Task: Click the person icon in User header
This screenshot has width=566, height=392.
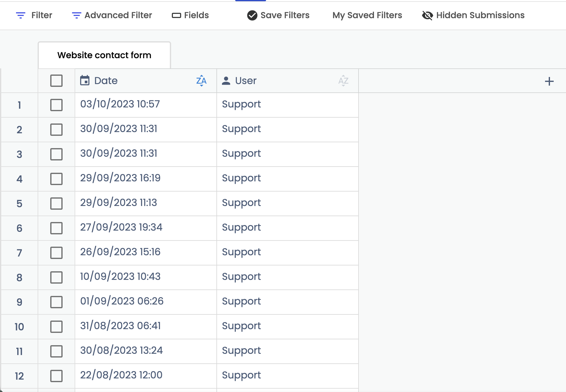Action: pos(226,81)
